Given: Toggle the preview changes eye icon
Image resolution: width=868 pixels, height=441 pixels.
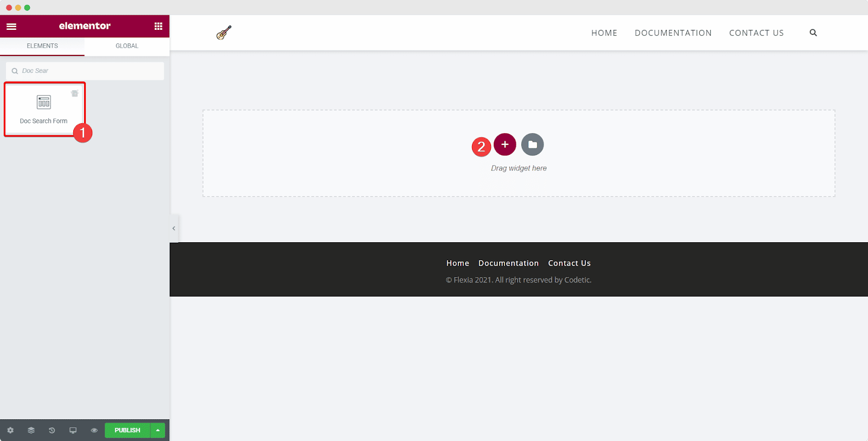Looking at the screenshot, I should coord(94,430).
